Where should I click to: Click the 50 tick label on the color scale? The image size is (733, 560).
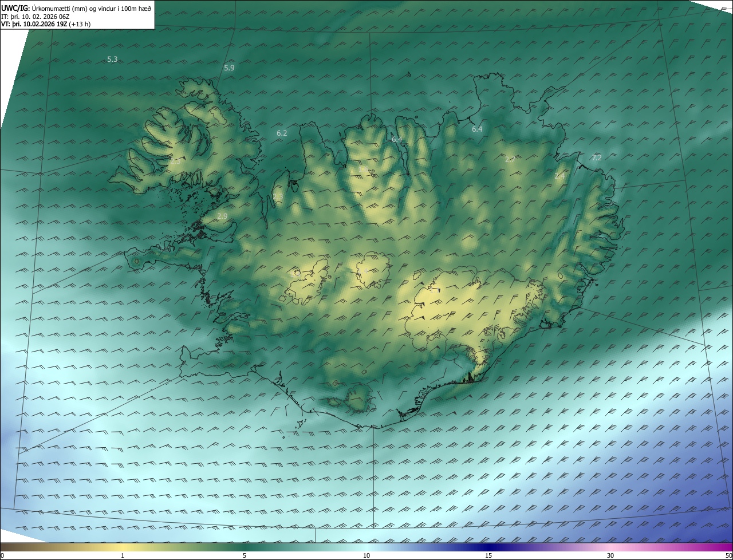(728, 555)
